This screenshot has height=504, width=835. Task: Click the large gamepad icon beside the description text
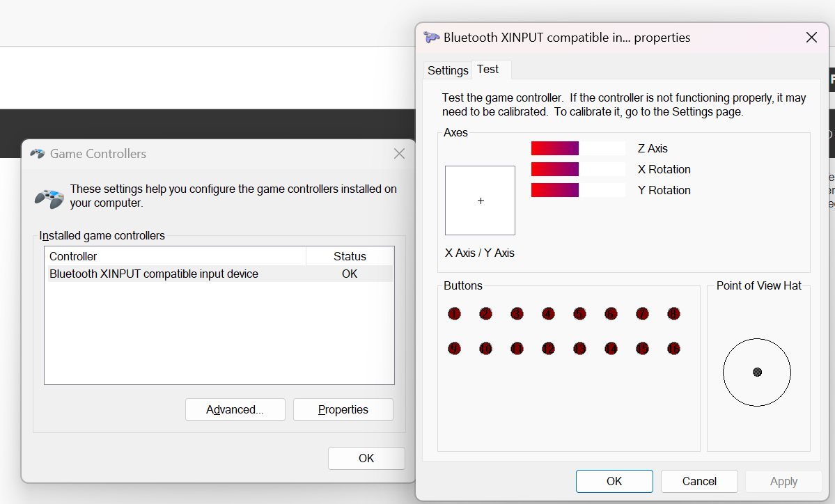(49, 198)
